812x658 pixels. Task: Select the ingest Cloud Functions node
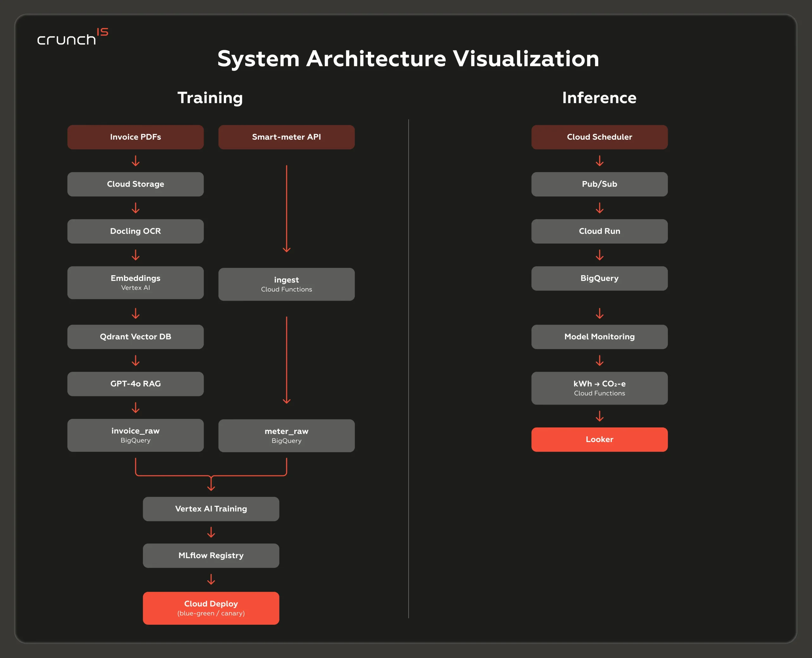(286, 284)
